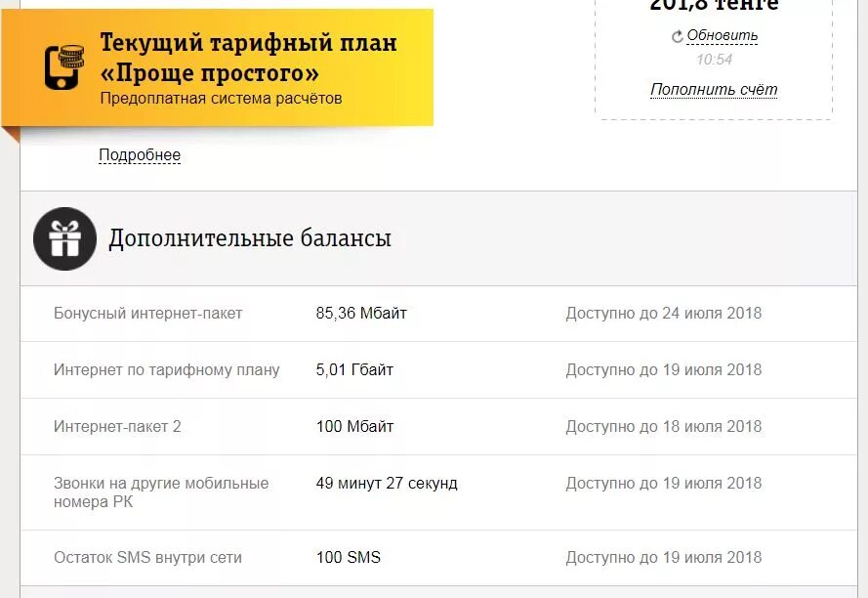The height and width of the screenshot is (598, 868).
Task: Click the Текущий тарифный план banner title
Action: pos(249,58)
